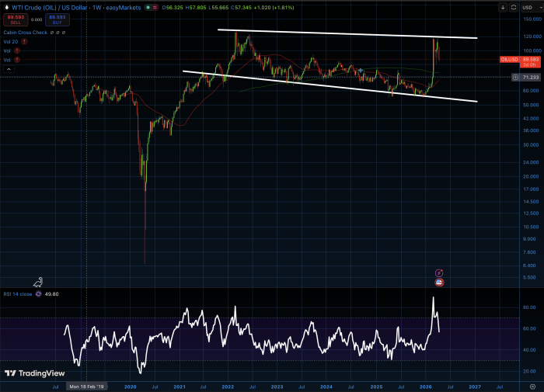Click the third Vol indicator warning icon

pos(18,59)
